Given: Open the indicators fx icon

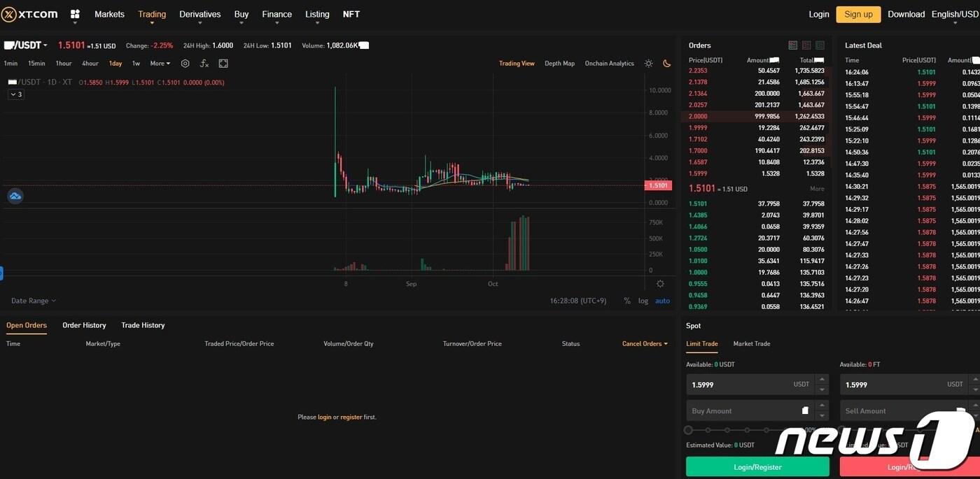Looking at the screenshot, I should 204,64.
